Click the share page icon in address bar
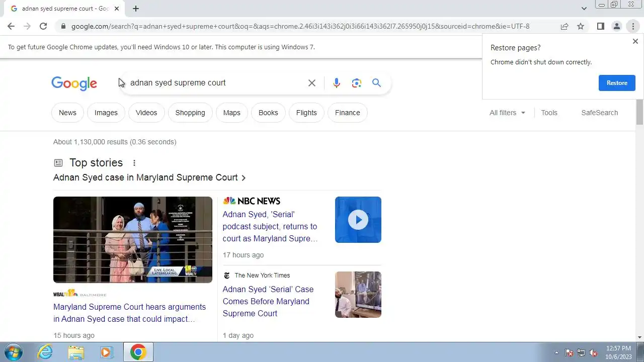Viewport: 644px width, 362px height. (565, 26)
